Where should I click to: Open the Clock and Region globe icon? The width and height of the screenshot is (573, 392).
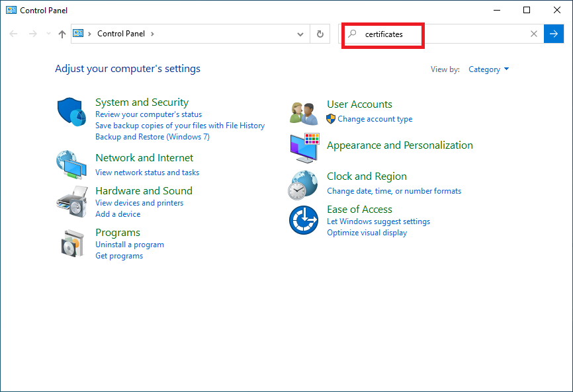click(x=302, y=185)
